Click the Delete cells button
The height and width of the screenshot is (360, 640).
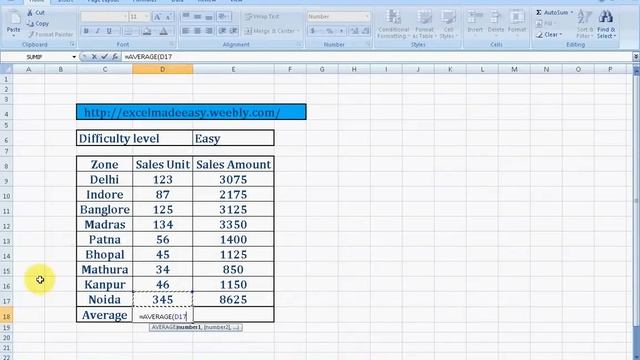coord(496,22)
